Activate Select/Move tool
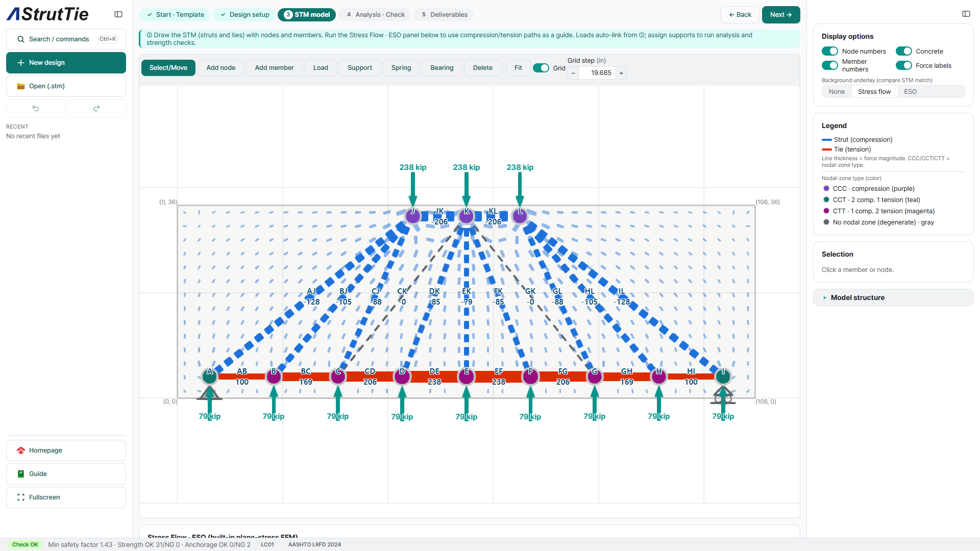The image size is (980, 551). click(x=168, y=68)
